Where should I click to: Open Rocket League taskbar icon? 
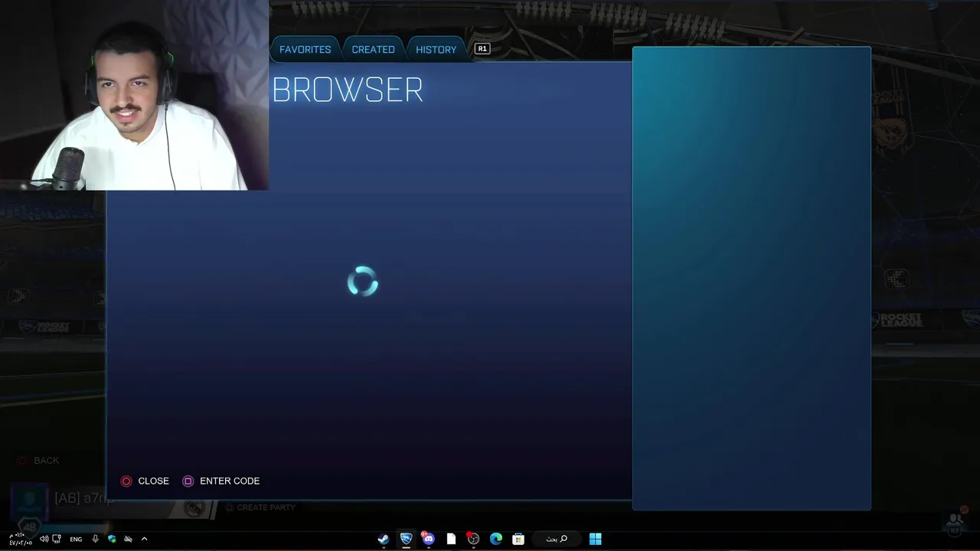point(406,539)
